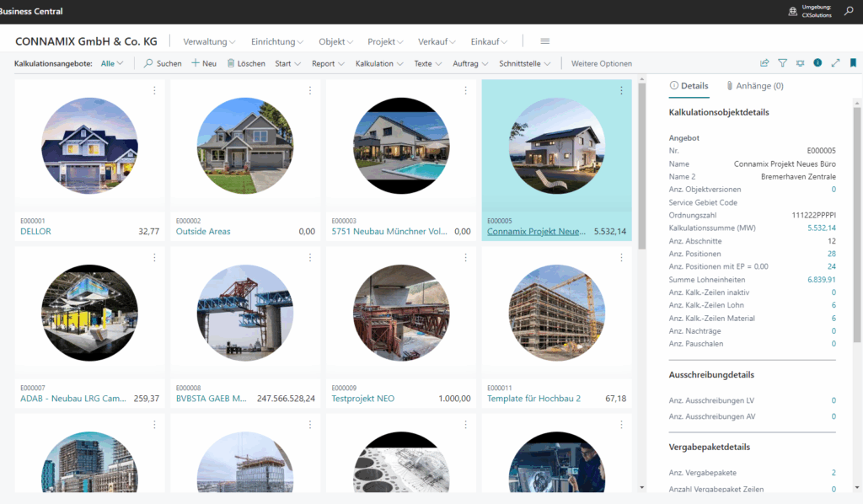Click the expand page arrows icon

pos(835,63)
